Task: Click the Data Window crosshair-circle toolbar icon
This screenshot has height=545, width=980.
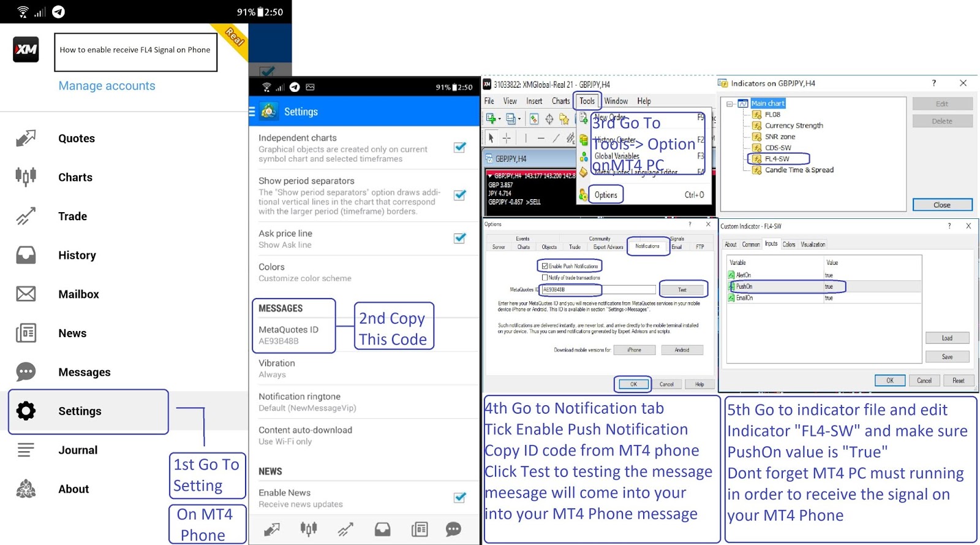Action: tap(549, 118)
